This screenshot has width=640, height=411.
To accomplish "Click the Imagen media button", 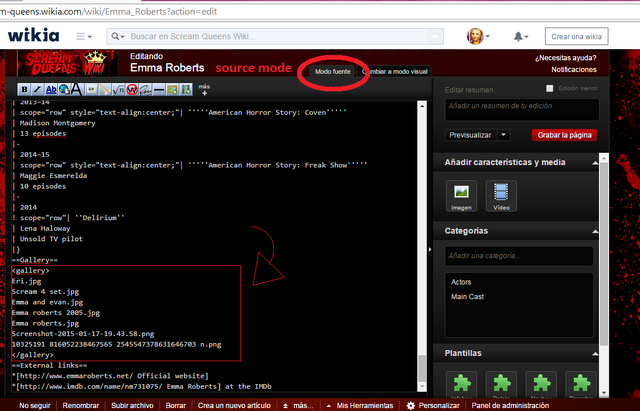I will coord(461,196).
